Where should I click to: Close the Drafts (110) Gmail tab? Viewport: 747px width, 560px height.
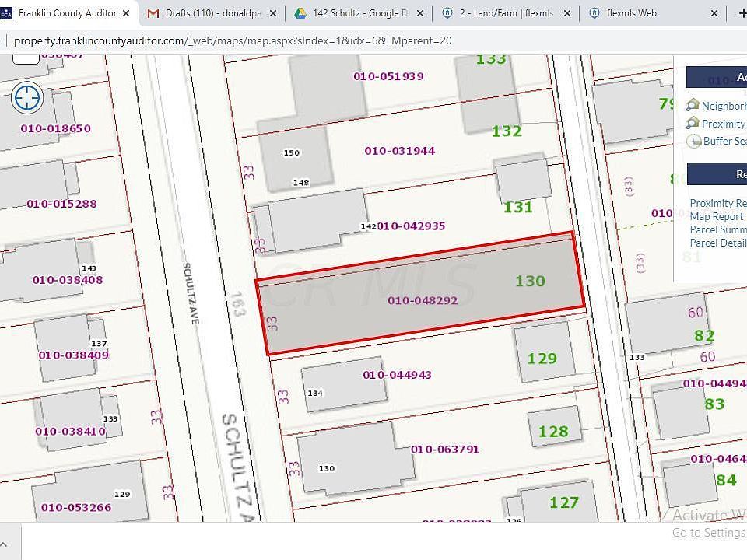click(273, 13)
